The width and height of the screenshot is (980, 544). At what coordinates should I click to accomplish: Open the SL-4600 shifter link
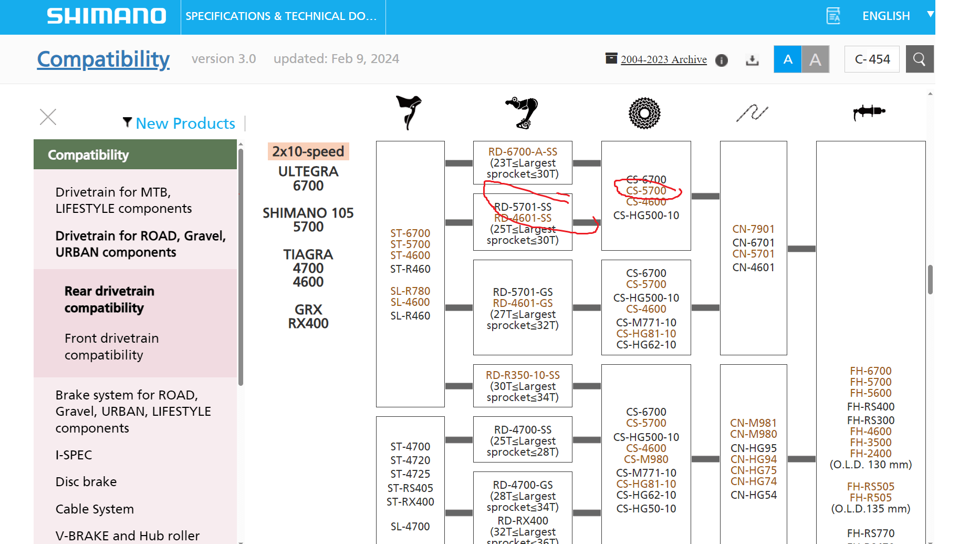[410, 302]
